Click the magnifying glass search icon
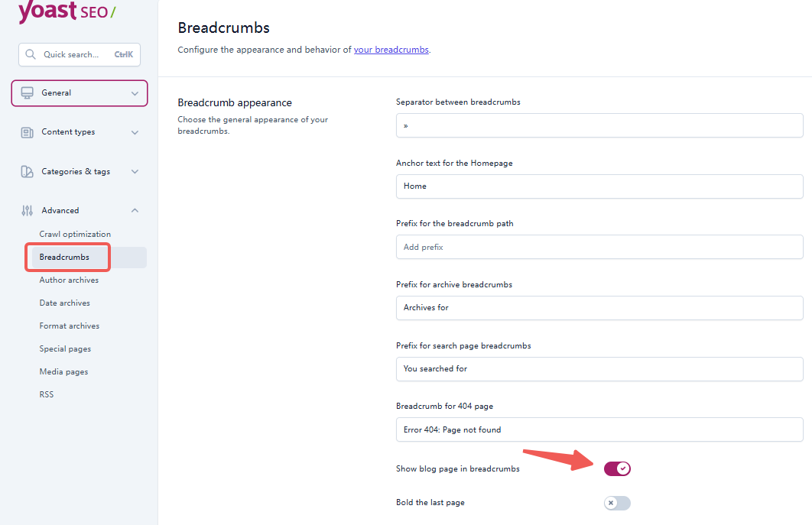Screen dimensions: 812x525 pyautogui.click(x=31, y=54)
